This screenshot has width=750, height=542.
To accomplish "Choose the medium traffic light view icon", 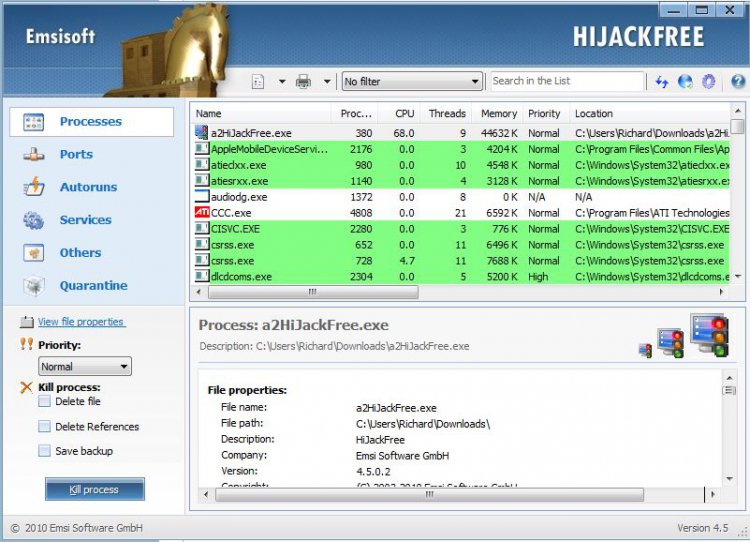I will click(x=671, y=343).
